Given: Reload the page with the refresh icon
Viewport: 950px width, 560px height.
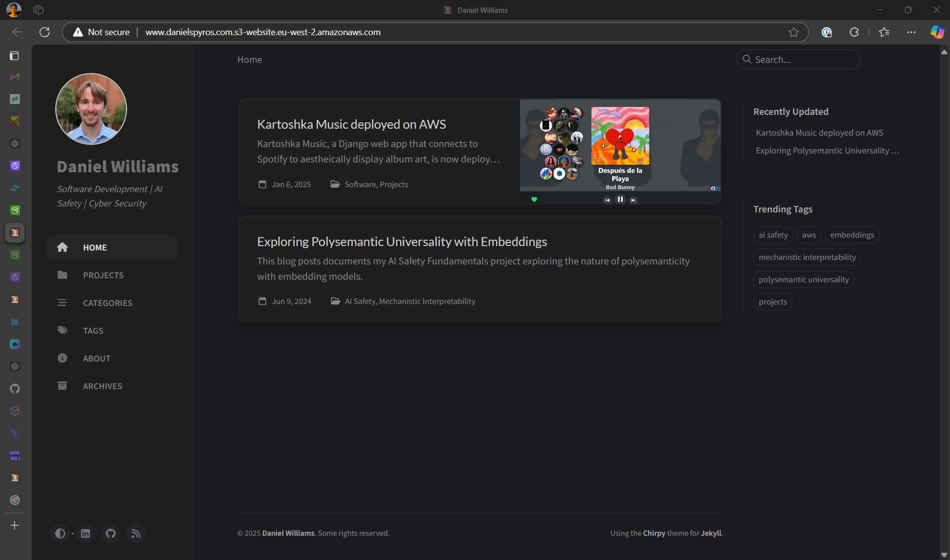Looking at the screenshot, I should pyautogui.click(x=45, y=32).
